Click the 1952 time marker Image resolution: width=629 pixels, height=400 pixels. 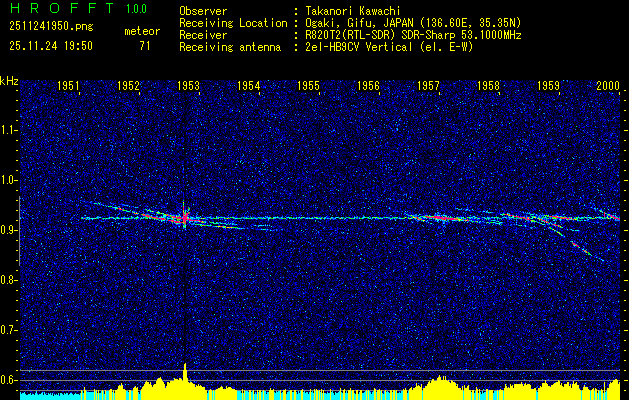(128, 85)
